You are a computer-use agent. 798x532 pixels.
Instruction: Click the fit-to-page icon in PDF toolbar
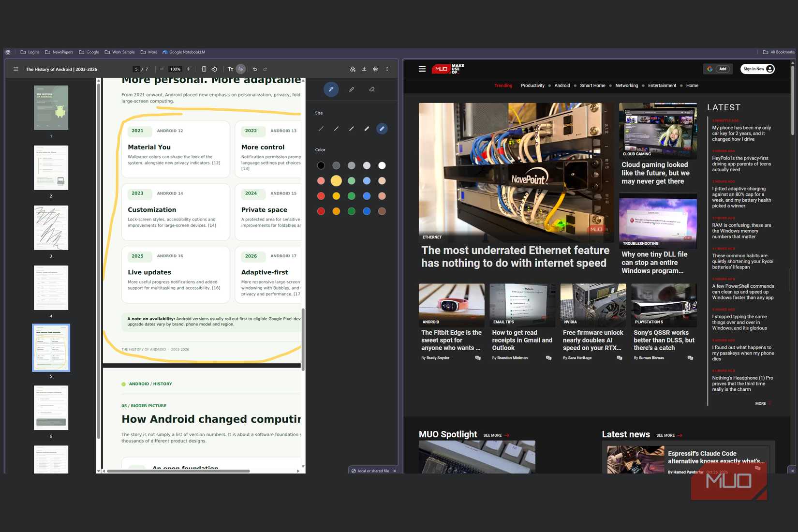tap(204, 69)
